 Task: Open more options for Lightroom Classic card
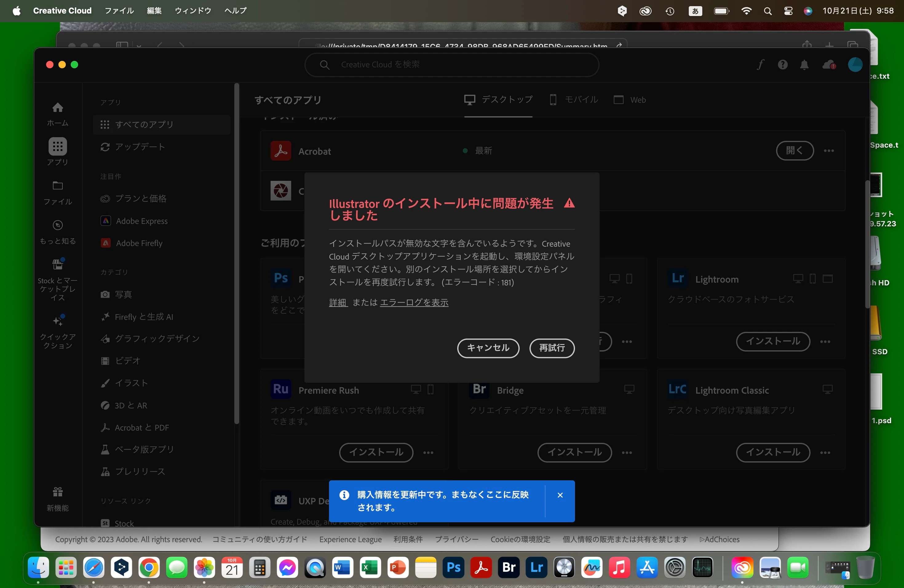825,452
